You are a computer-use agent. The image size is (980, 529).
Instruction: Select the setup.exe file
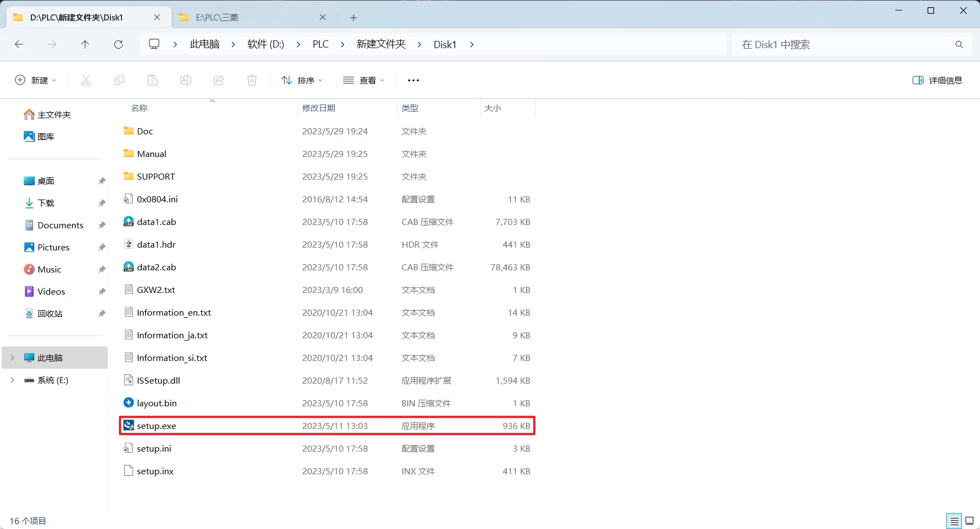click(157, 426)
